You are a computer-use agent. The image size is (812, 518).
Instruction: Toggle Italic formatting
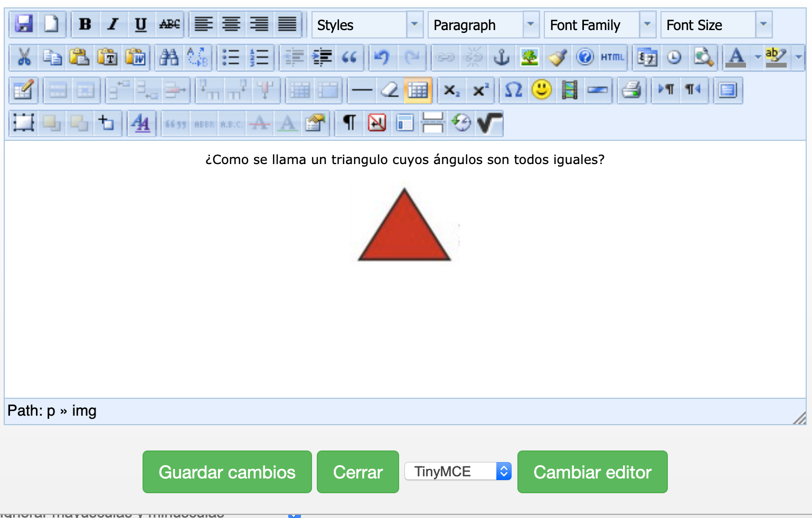point(112,24)
